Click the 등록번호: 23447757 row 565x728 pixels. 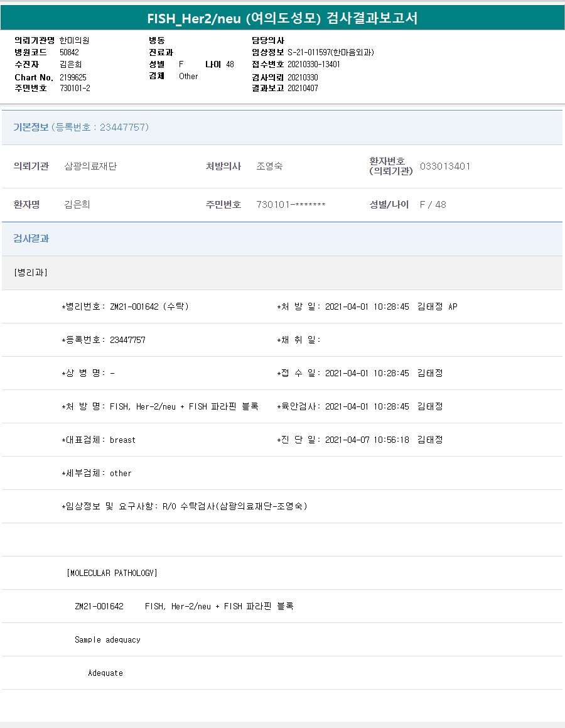(104, 340)
